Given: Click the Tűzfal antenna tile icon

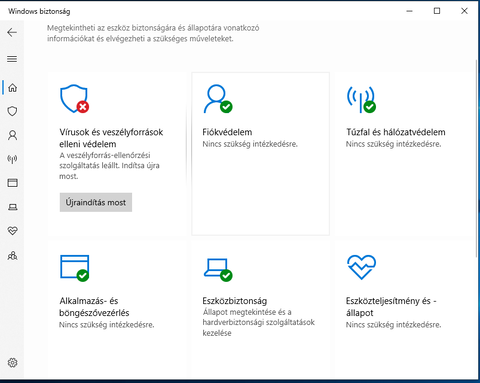Looking at the screenshot, I should (x=361, y=99).
